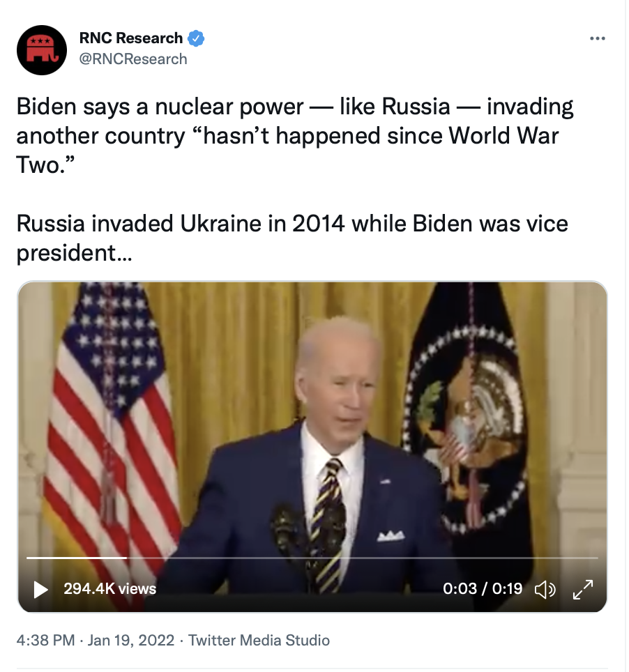
Task: Select the "Russia invaded Ukraine in 2014" paragraph
Action: click(292, 238)
